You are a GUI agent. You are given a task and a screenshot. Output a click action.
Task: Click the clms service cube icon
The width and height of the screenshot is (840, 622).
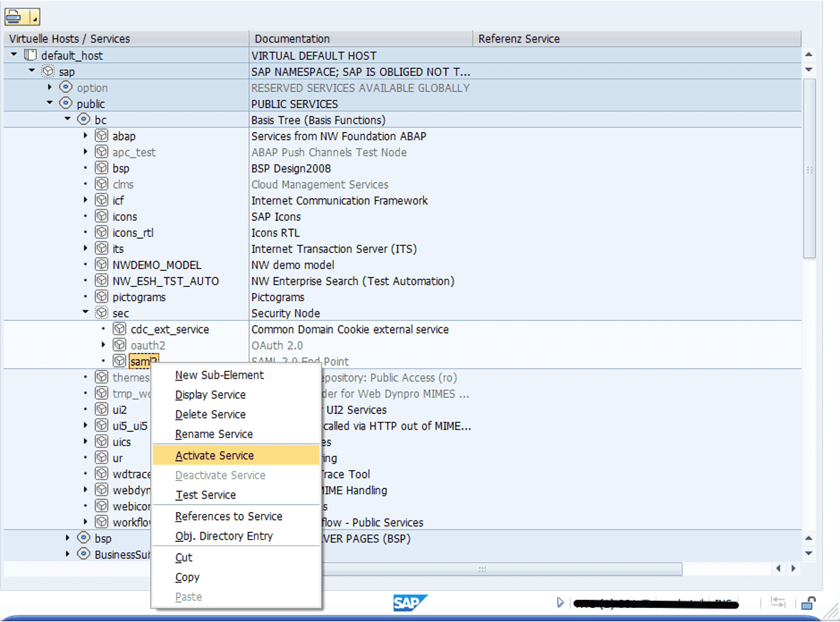(x=102, y=184)
